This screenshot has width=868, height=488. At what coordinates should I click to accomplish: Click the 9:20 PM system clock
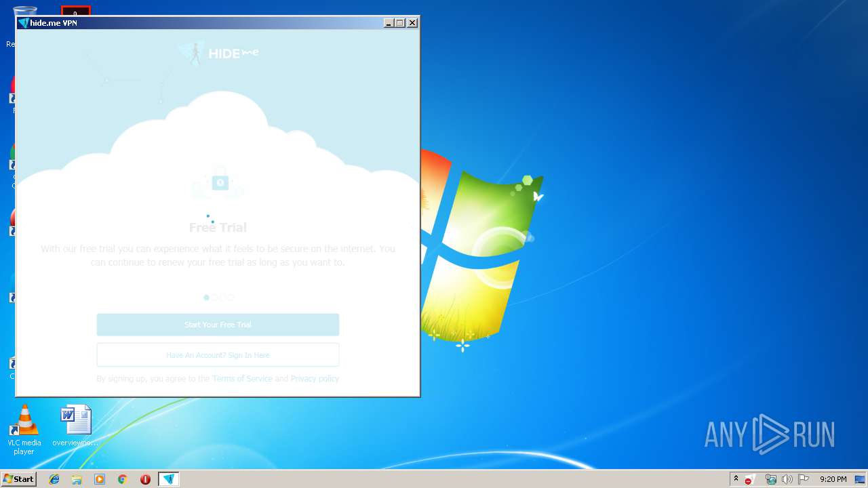[x=833, y=479]
